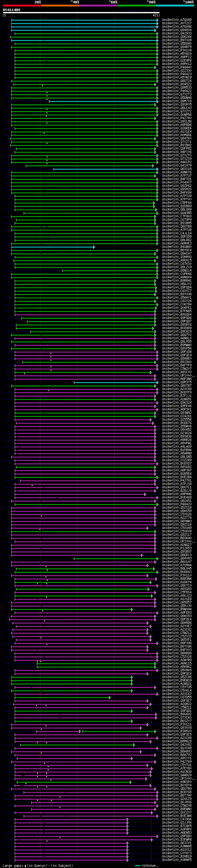This screenshot has height=868, width=197.
Task: Click the red ~20% identity legend segment
Action: [22, 6]
